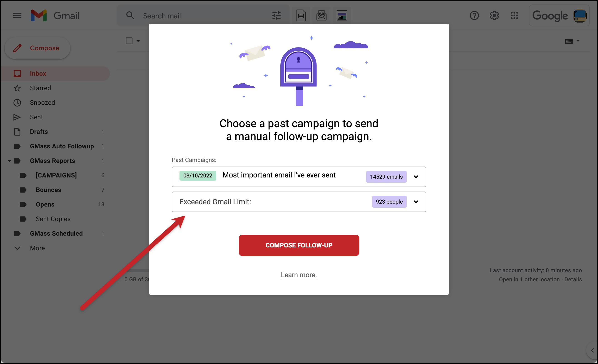This screenshot has height=364, width=598.
Task: Click the 03/10/2022 campaign date badge
Action: [x=197, y=176]
